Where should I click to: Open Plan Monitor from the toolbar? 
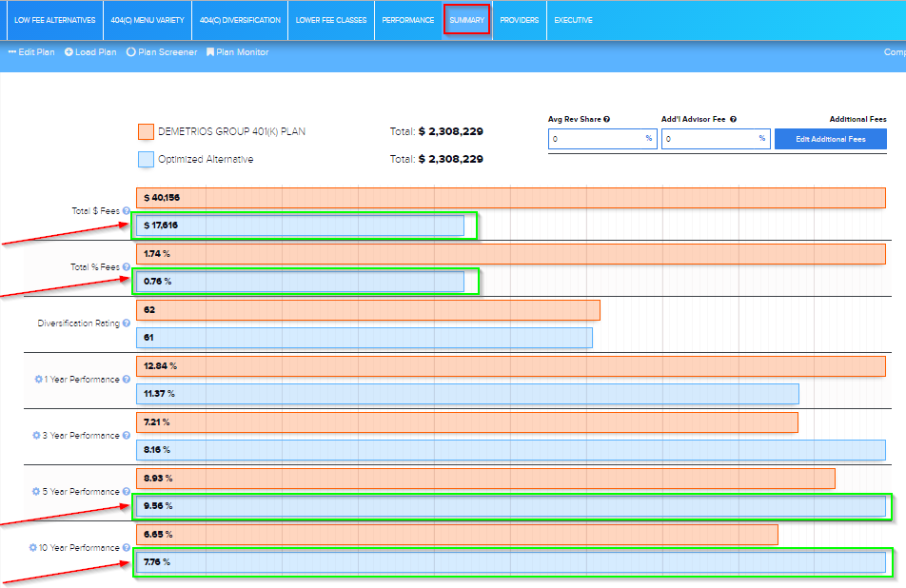237,52
